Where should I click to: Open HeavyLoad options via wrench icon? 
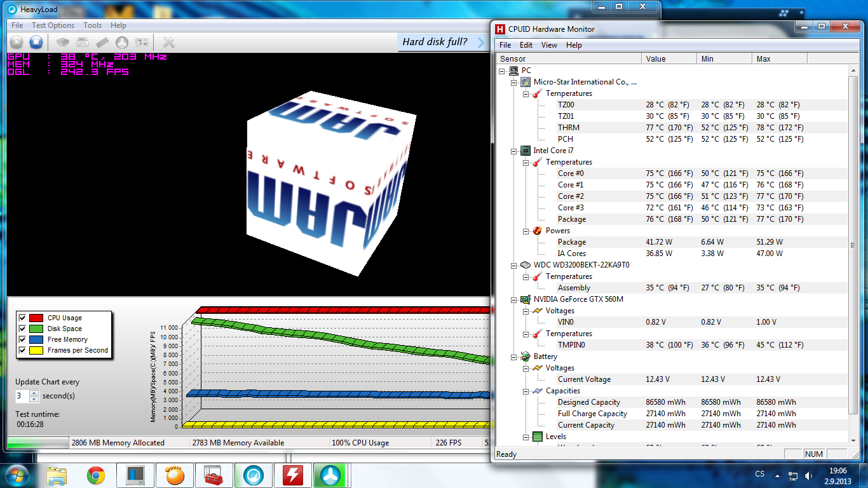coord(169,42)
